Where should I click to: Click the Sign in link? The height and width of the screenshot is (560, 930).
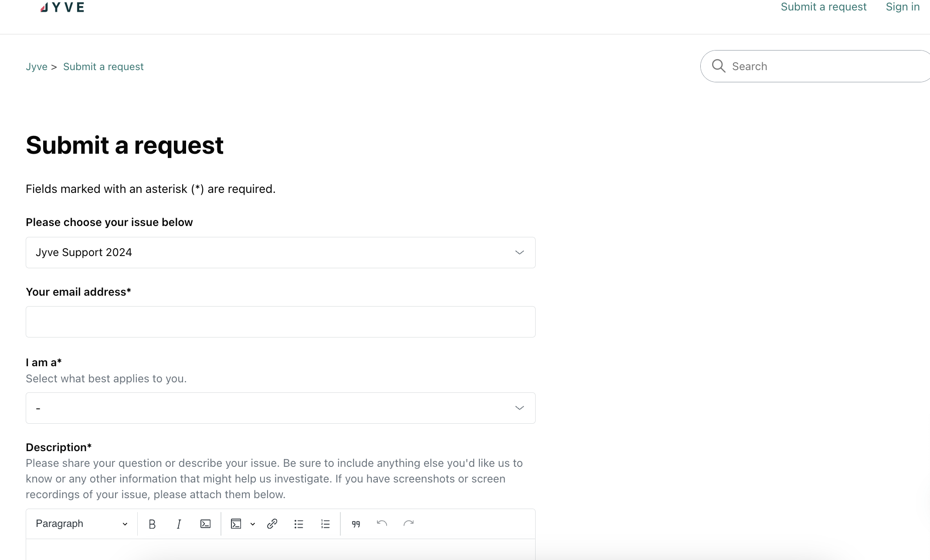point(903,7)
